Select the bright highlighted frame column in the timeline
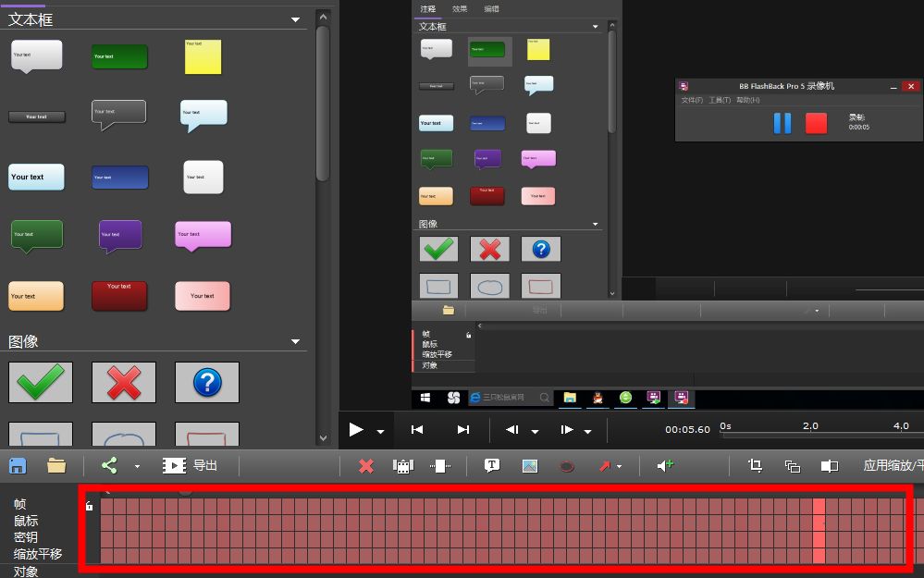The image size is (924, 578). [x=819, y=531]
